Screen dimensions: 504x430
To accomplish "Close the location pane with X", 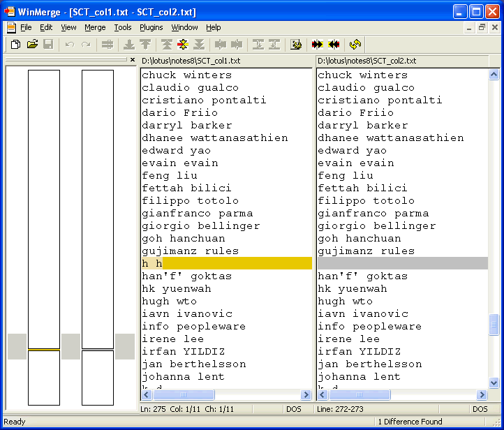I will pos(133,60).
